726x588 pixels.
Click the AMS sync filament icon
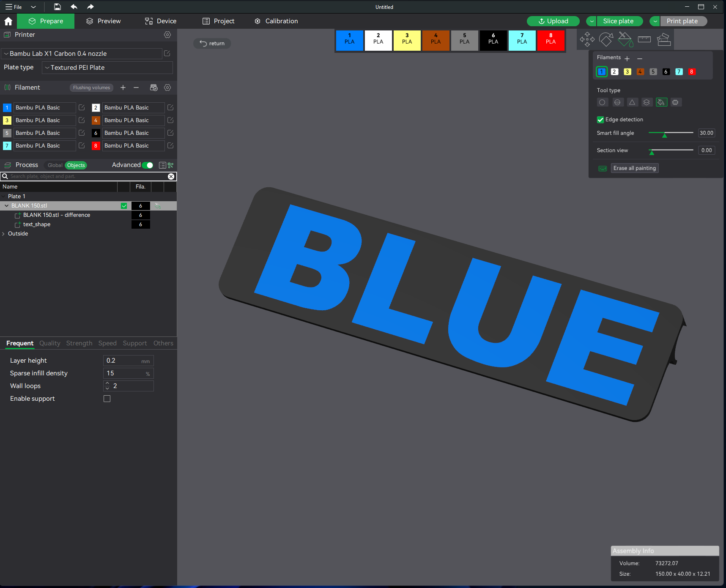pos(153,88)
